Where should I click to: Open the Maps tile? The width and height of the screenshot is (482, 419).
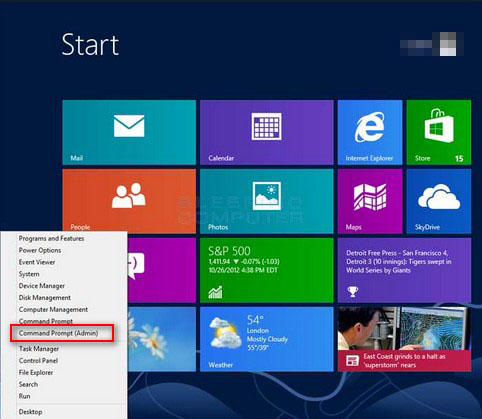370,201
